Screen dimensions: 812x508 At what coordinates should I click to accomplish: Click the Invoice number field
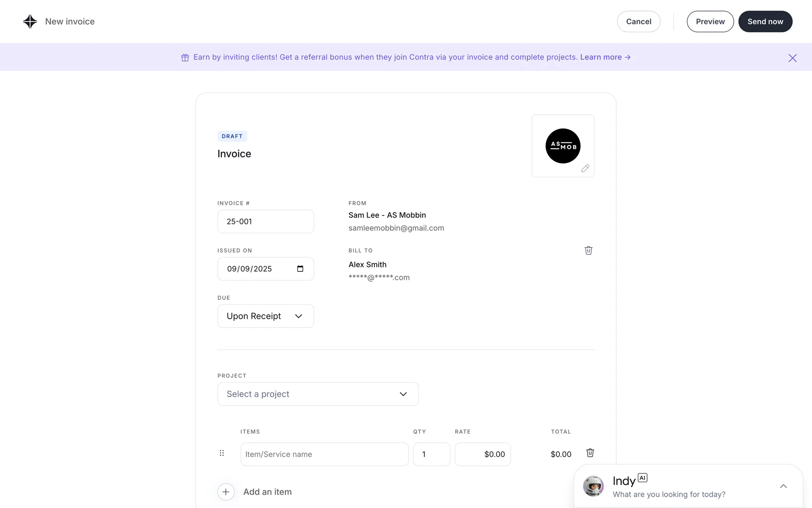tap(266, 221)
